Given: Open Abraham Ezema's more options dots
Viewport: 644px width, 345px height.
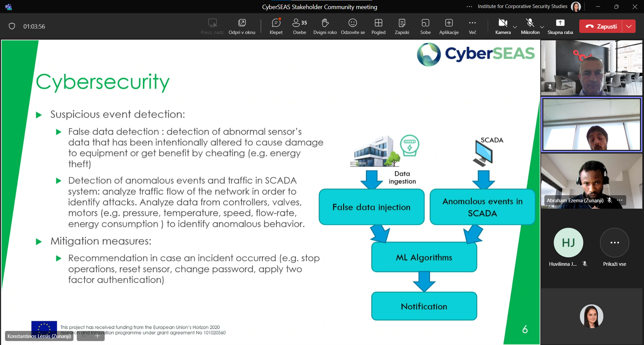Looking at the screenshot, I should pyautogui.click(x=620, y=200).
